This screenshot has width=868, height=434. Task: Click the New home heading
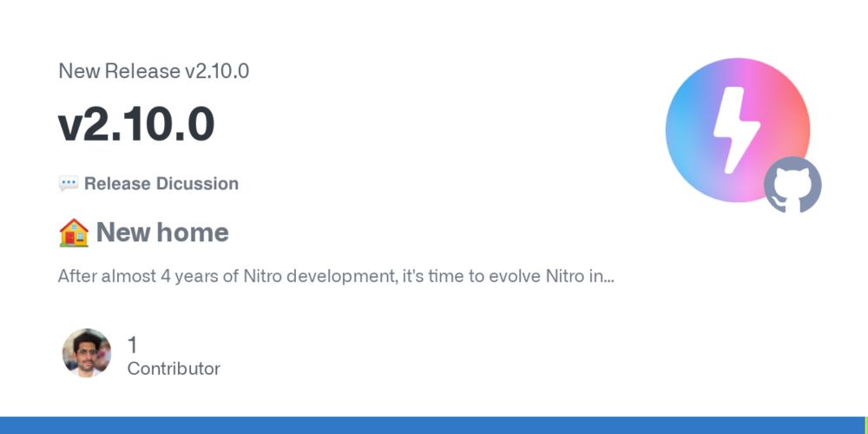[162, 233]
